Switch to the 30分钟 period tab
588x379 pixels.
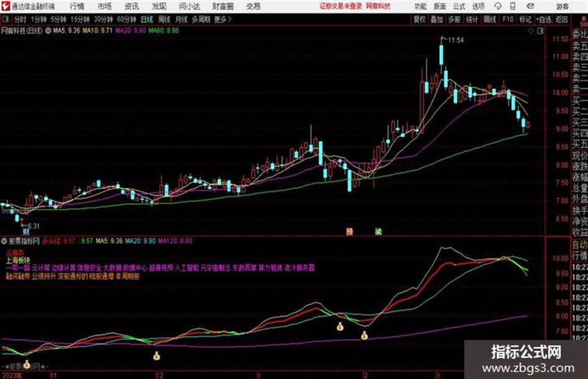pos(103,19)
